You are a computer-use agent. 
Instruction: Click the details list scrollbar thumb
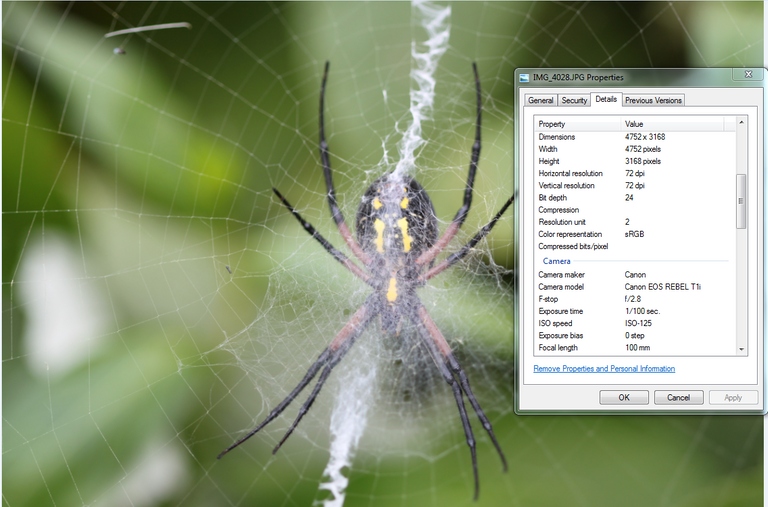(x=742, y=201)
